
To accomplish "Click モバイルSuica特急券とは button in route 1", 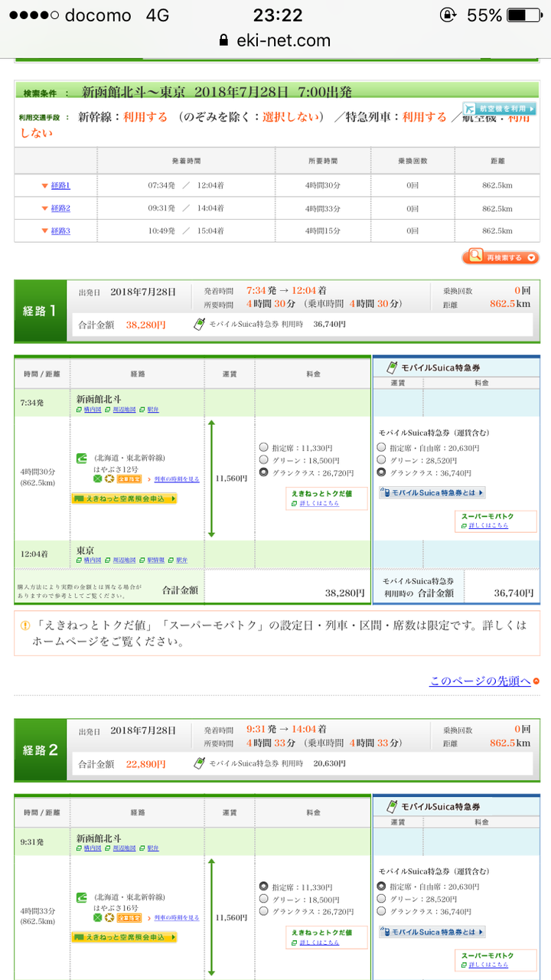I will 432,493.
